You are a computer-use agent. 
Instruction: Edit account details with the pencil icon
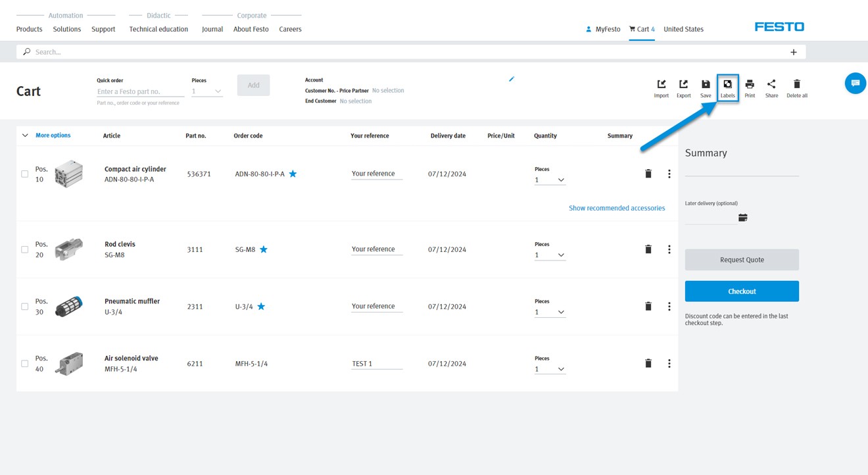click(512, 78)
